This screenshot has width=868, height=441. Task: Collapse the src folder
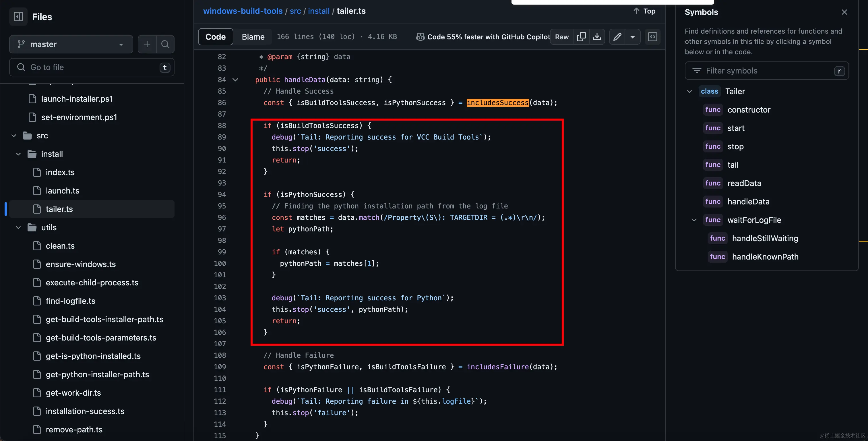pyautogui.click(x=14, y=136)
